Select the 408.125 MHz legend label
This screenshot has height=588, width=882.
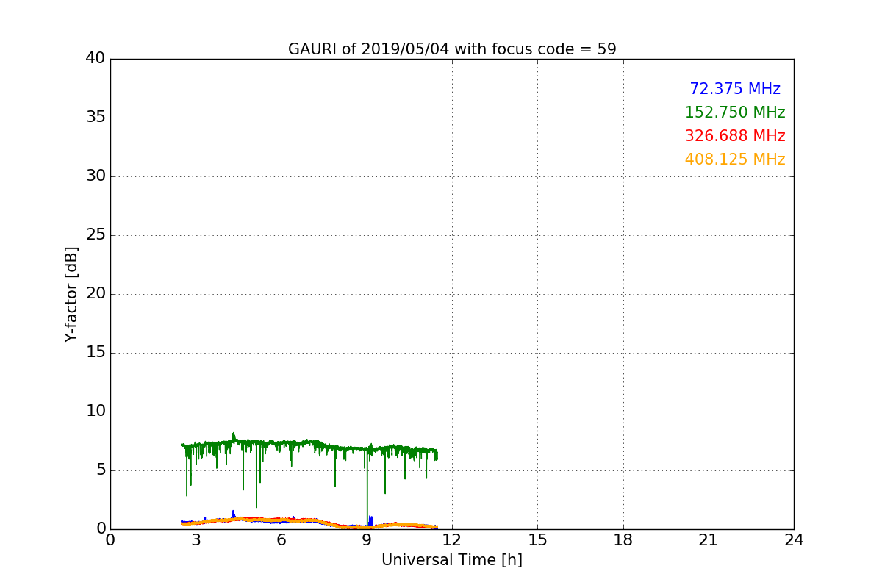pos(735,159)
